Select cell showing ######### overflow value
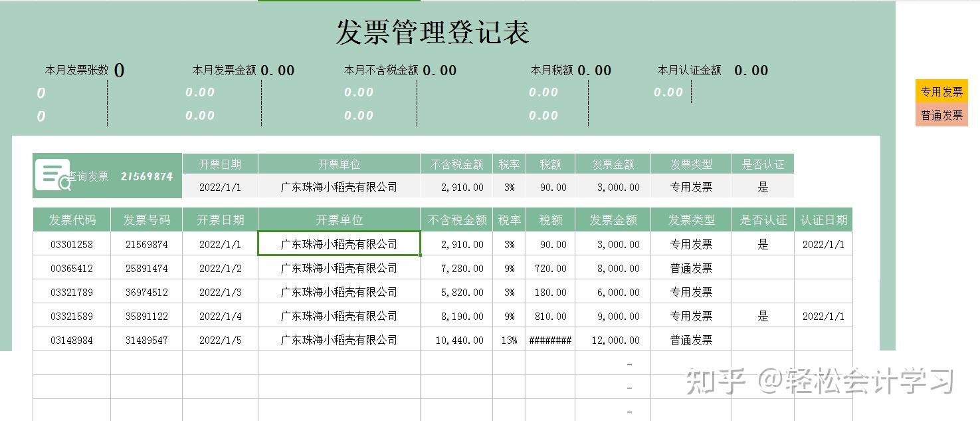The height and width of the screenshot is (421, 980). [x=551, y=340]
